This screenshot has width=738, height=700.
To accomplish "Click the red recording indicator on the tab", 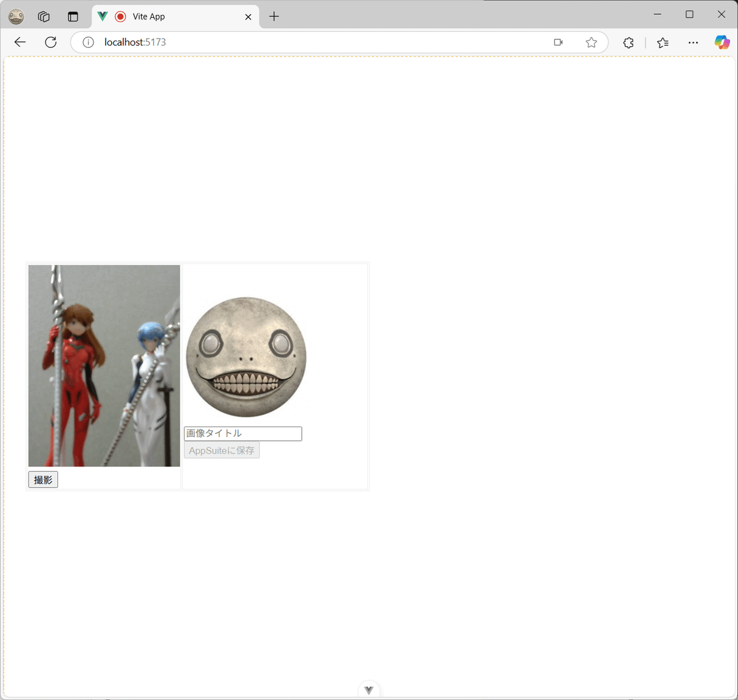I will tap(121, 17).
